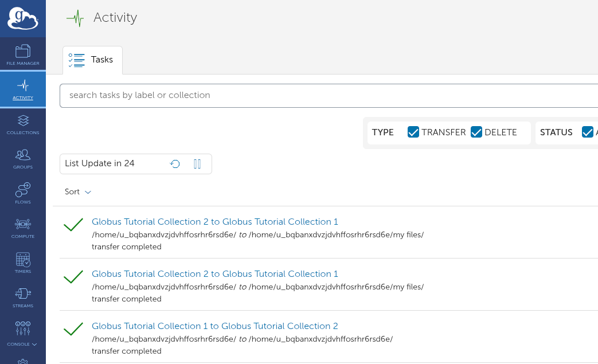Select the Compute sidebar icon
598x364 pixels.
tap(23, 228)
